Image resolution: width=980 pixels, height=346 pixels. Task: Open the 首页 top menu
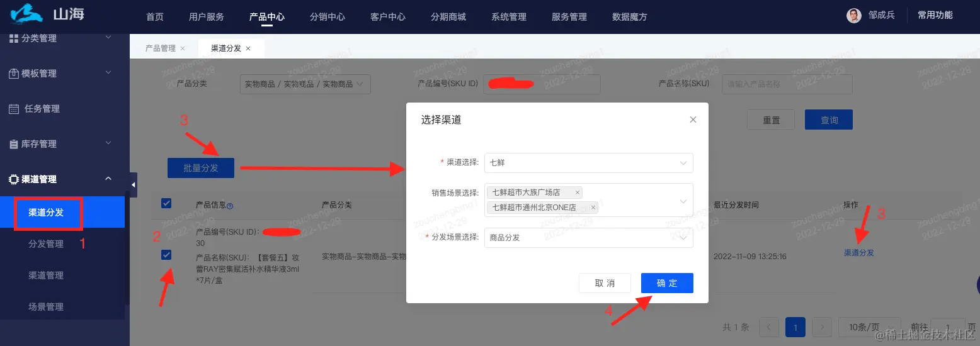click(x=155, y=17)
